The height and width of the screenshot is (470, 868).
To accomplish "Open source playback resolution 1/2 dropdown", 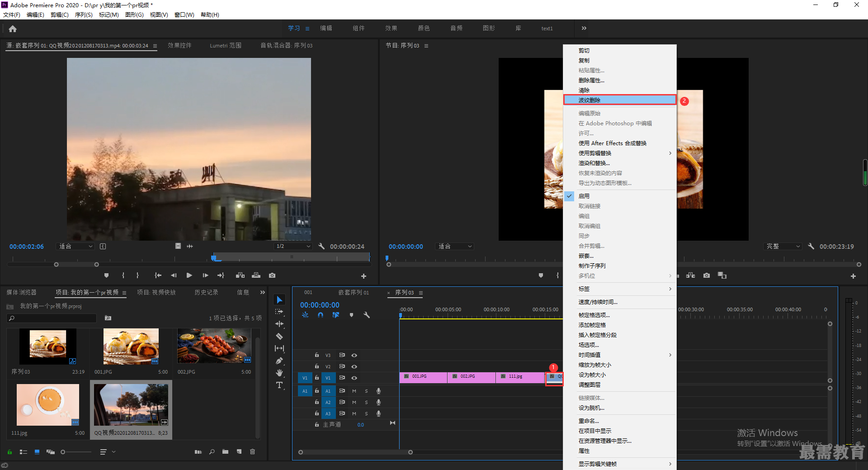I will pos(293,246).
